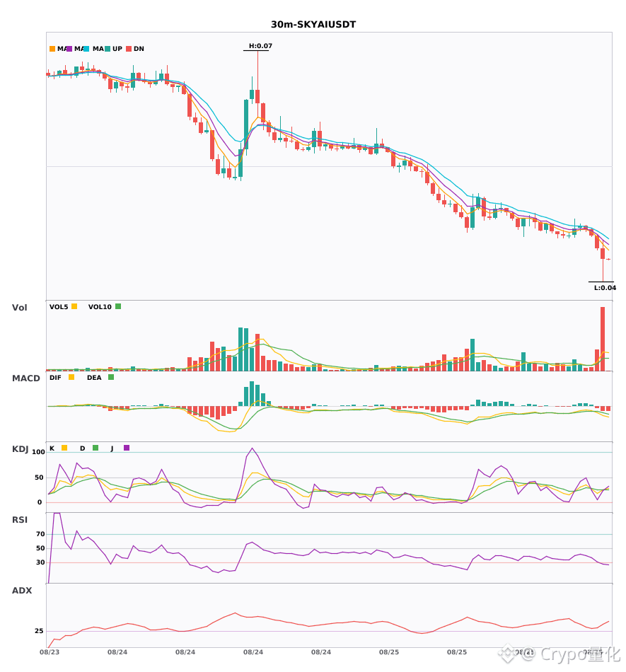Image resolution: width=626 pixels, height=672 pixels.
Task: Click the orange MA legend swatch
Action: [x=52, y=49]
